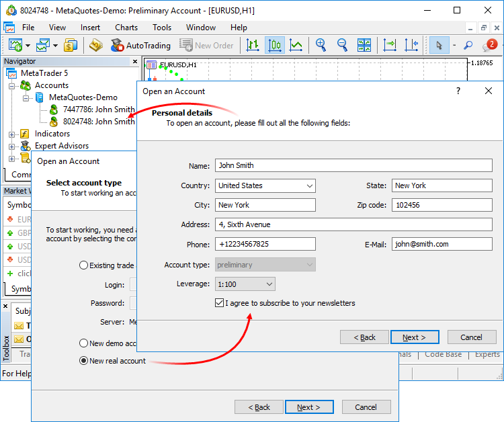Open notifications icon with red badge
This screenshot has width=504, height=422.
(x=489, y=45)
